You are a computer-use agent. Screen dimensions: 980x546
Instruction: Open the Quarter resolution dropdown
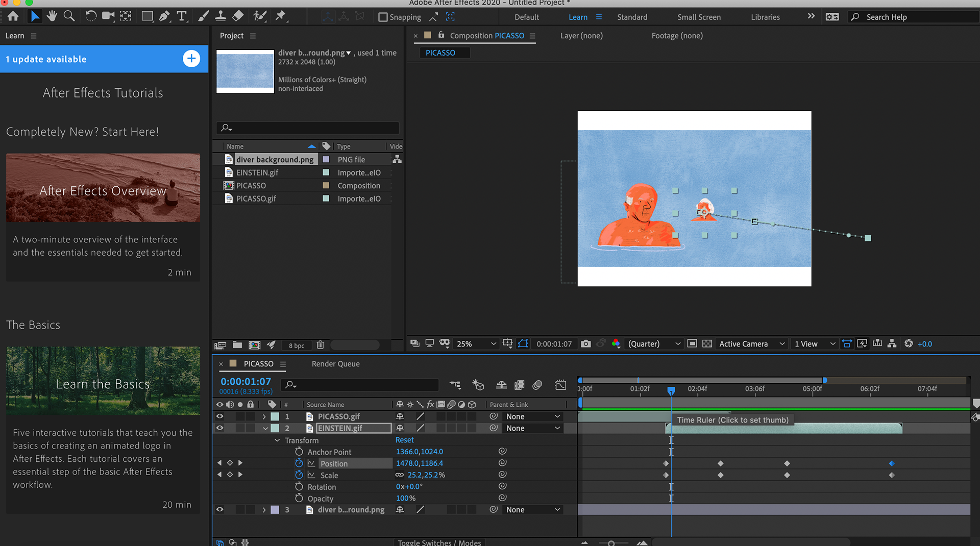pos(653,344)
